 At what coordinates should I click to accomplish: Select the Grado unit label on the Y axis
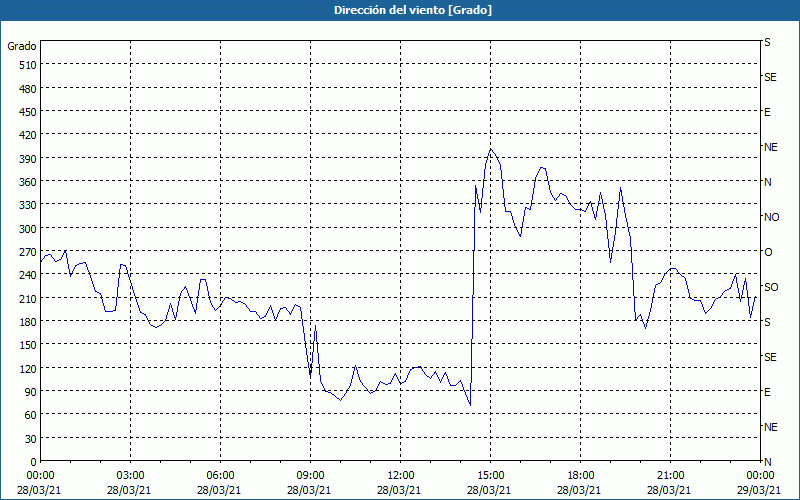[x=22, y=46]
